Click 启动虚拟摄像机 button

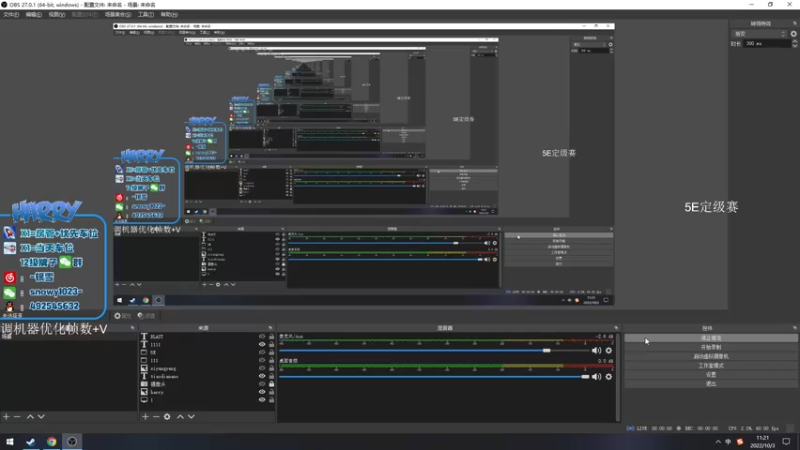[711, 356]
